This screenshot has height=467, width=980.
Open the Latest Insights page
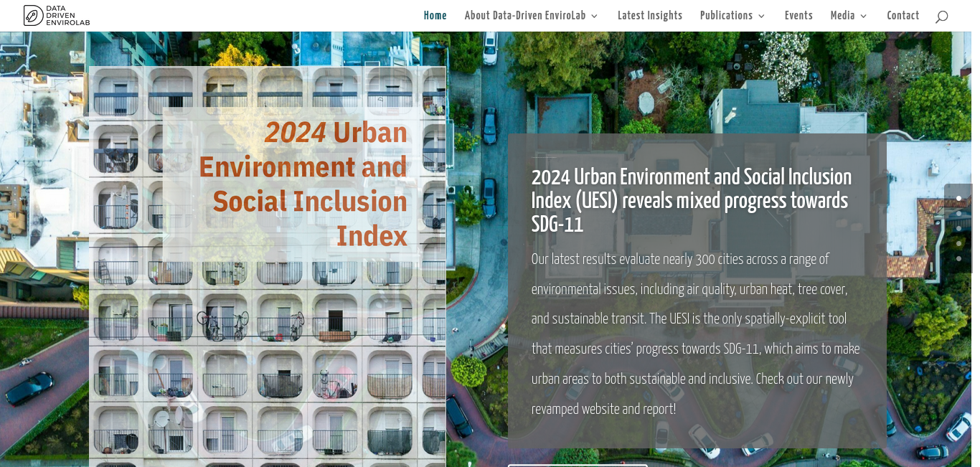(x=650, y=16)
